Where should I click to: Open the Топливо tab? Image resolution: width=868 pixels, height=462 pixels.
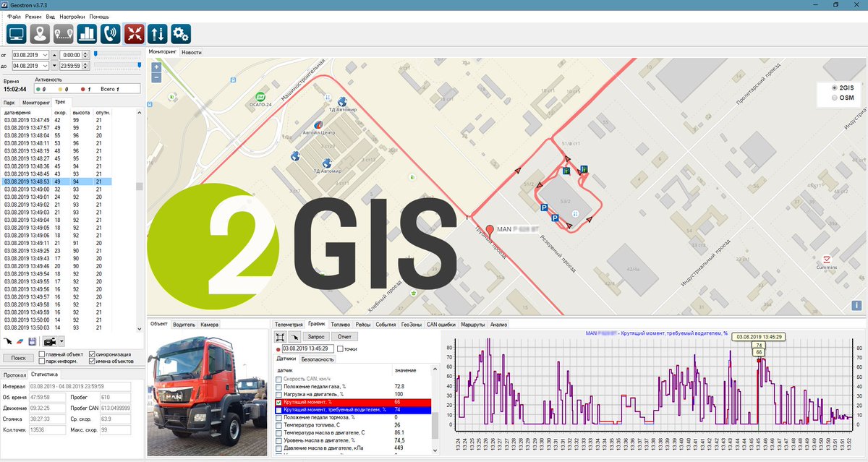point(340,325)
